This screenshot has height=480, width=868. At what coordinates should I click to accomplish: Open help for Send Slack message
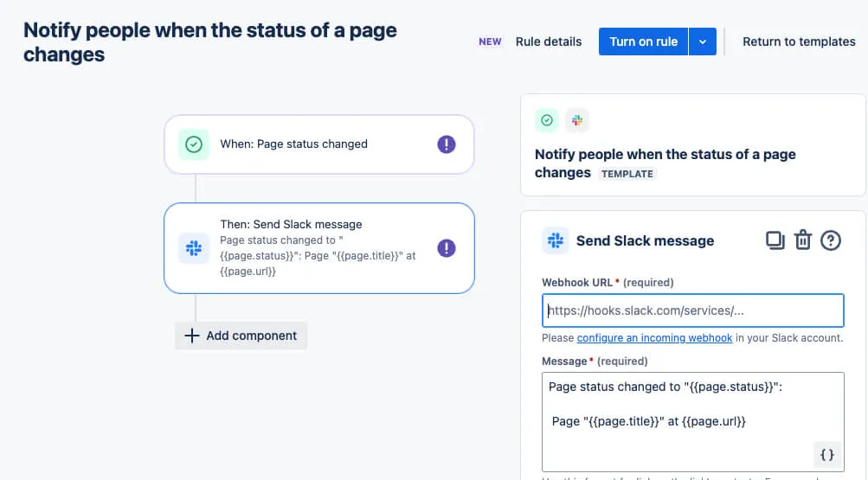831,240
